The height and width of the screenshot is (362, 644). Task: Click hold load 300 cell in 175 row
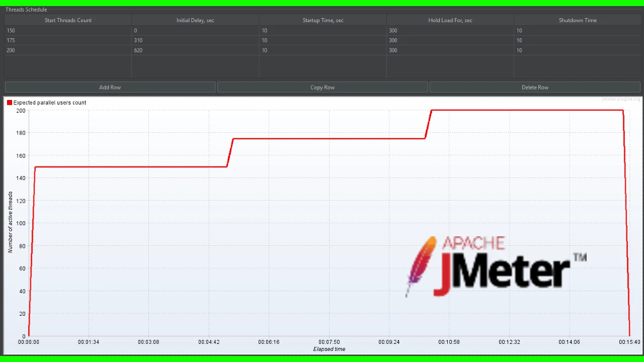(x=450, y=40)
